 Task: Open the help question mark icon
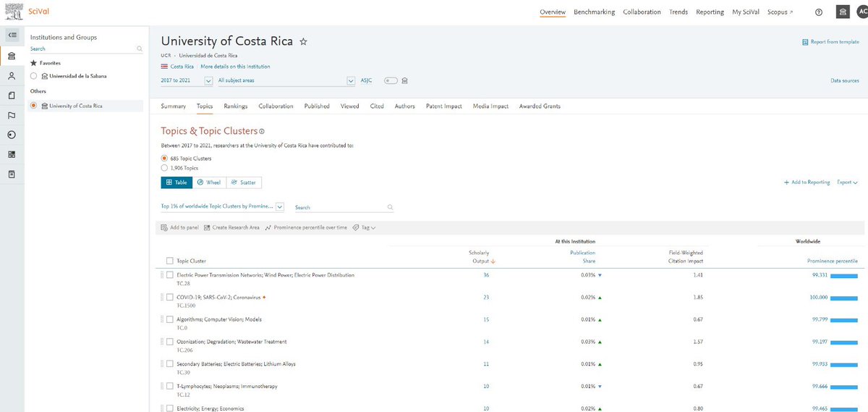pyautogui.click(x=819, y=12)
